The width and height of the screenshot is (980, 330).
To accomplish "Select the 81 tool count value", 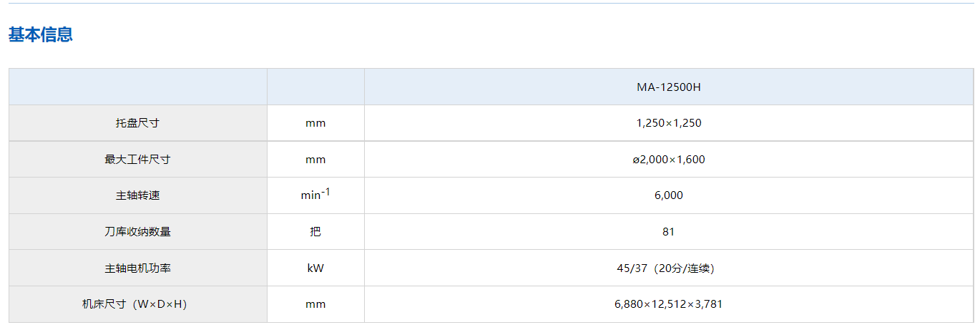I will pyautogui.click(x=669, y=232).
